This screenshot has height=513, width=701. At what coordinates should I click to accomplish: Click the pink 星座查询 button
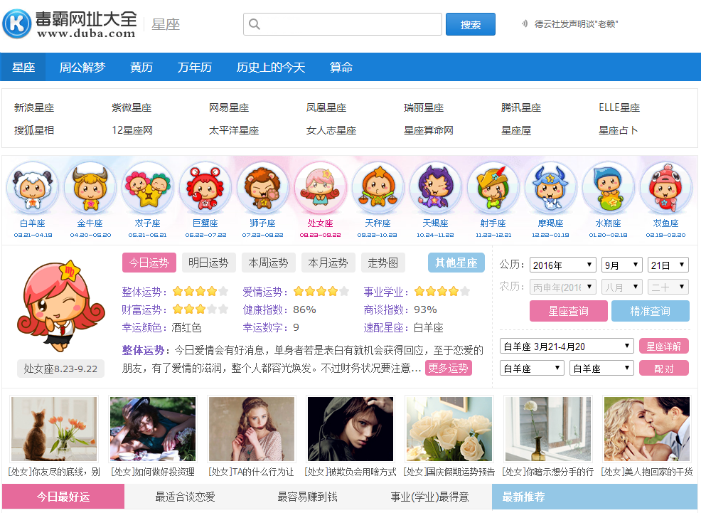pyautogui.click(x=567, y=311)
